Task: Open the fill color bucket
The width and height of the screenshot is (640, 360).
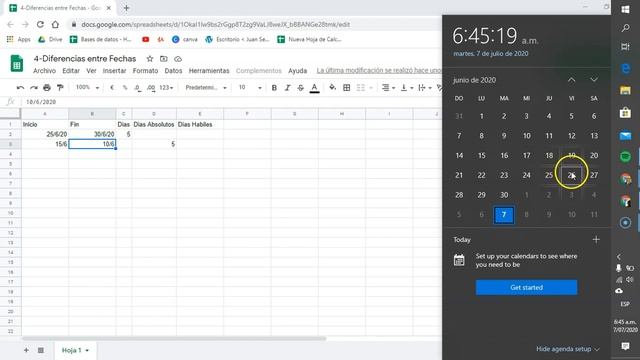Action: pyautogui.click(x=333, y=87)
